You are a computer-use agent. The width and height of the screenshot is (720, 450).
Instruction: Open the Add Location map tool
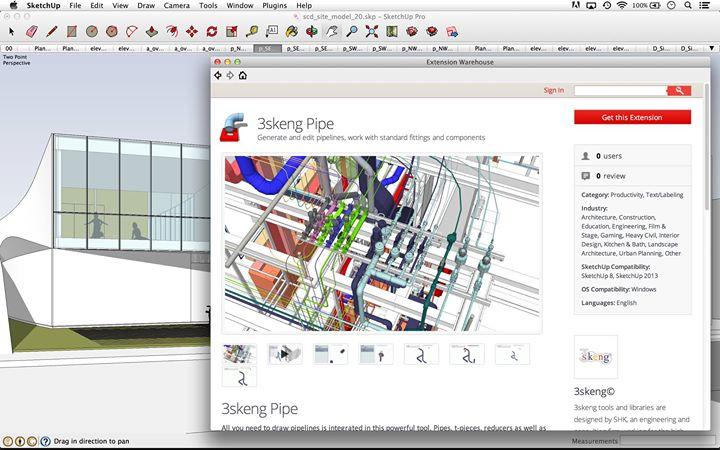[392, 32]
